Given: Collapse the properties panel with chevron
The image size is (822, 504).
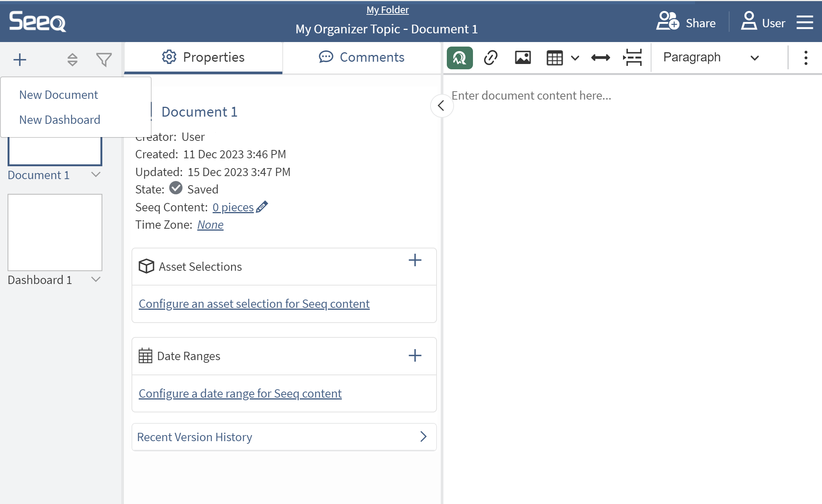Looking at the screenshot, I should [441, 106].
